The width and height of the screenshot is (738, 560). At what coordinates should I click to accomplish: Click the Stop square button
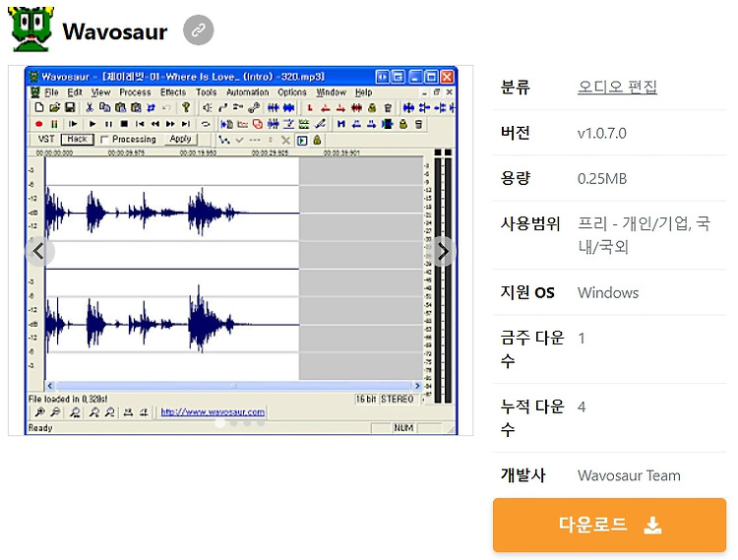tap(124, 124)
